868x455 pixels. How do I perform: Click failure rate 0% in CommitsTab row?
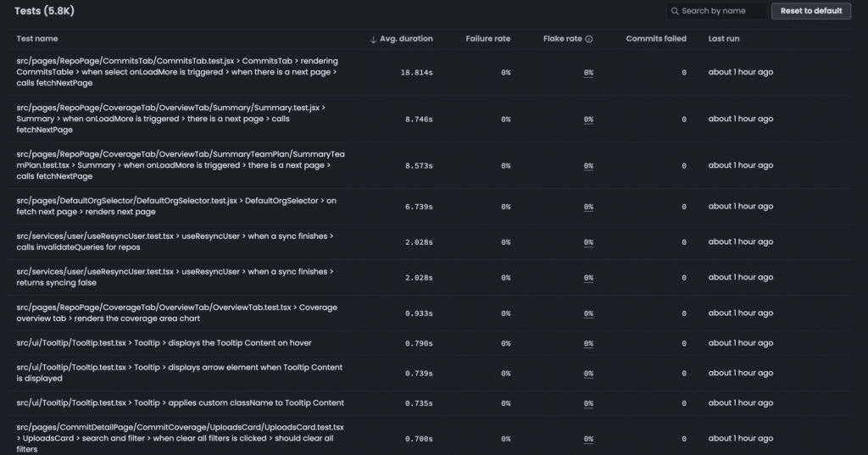(x=505, y=73)
